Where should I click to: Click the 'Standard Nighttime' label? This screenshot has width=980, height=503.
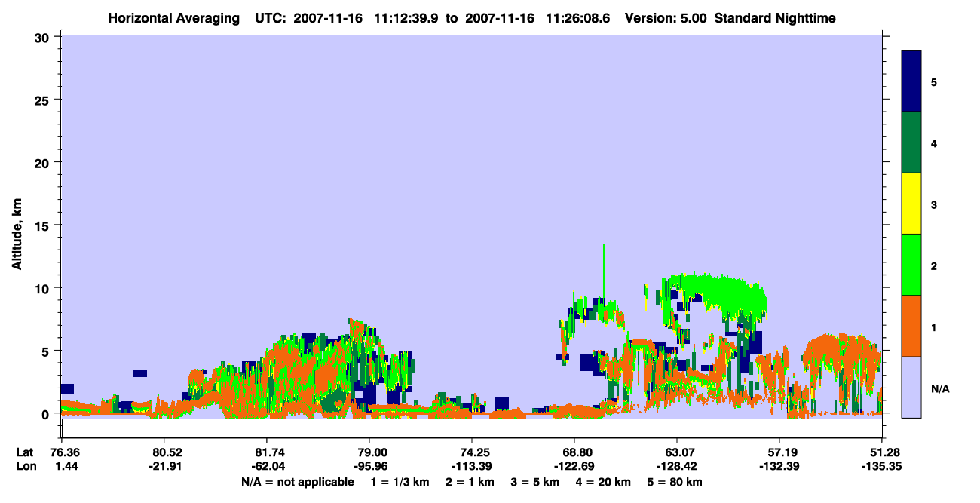(775, 18)
